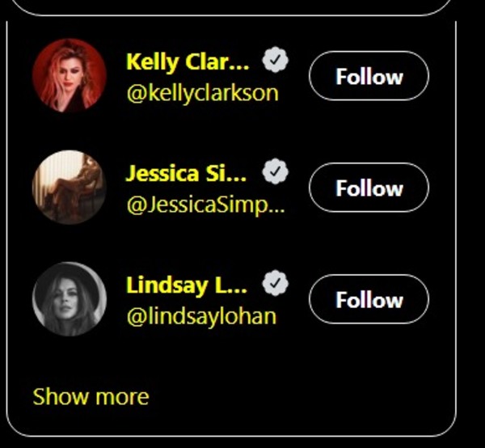Image resolution: width=485 pixels, height=448 pixels.
Task: Follow Lindsay Lohan
Action: [x=369, y=299]
